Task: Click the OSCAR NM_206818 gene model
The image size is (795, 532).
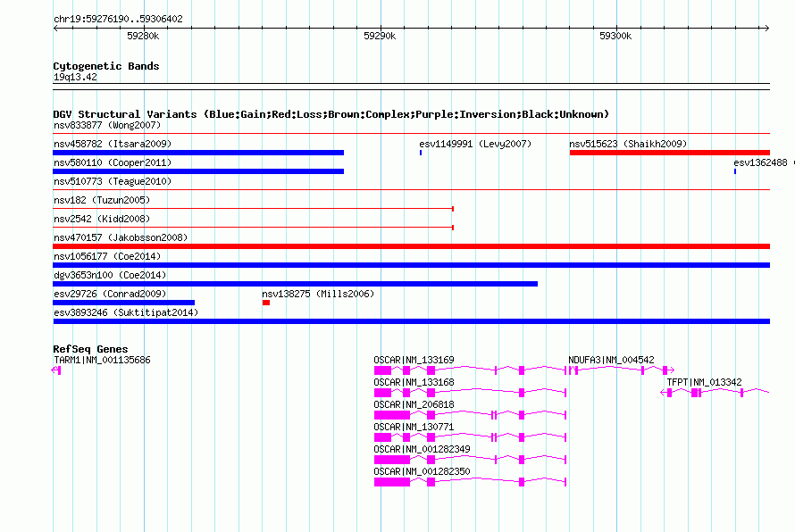Action: pyautogui.click(x=470, y=415)
